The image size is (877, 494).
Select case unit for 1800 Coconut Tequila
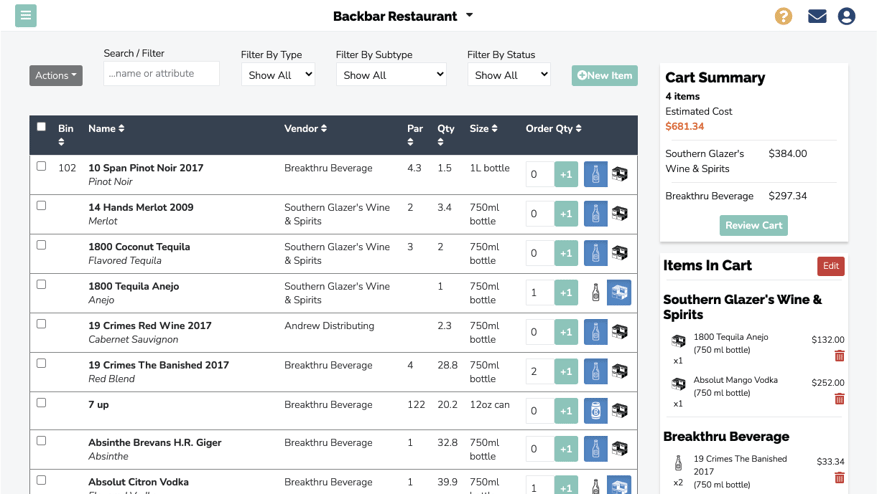620,253
